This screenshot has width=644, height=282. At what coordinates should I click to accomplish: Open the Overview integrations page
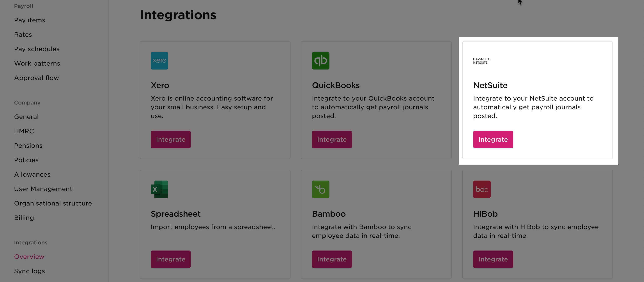click(29, 256)
